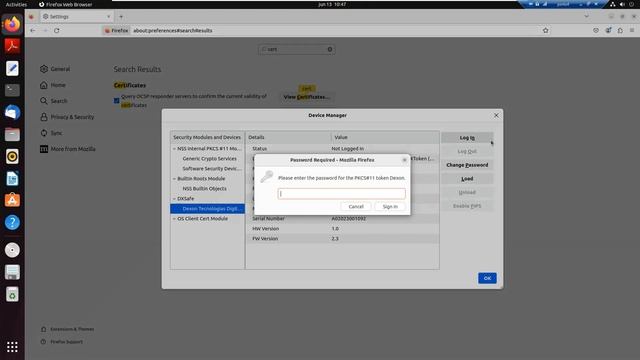This screenshot has width=640, height=360.
Task: Open More from Mozilla category
Action: point(68,149)
